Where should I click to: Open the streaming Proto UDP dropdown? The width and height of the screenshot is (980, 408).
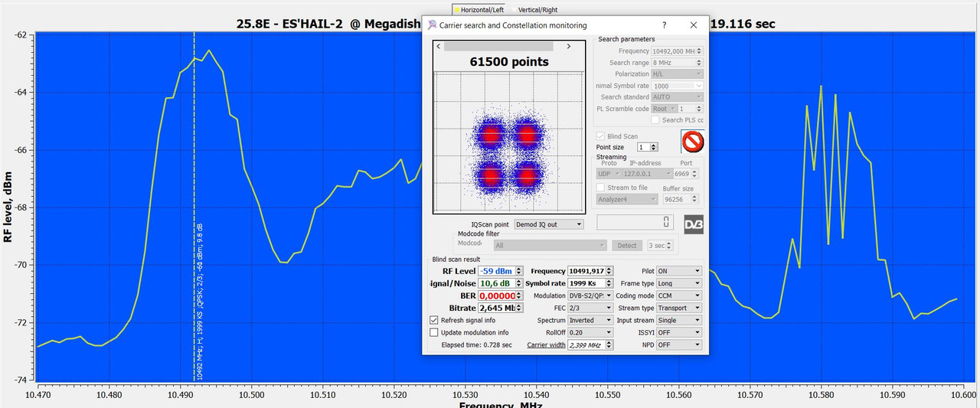[608, 174]
